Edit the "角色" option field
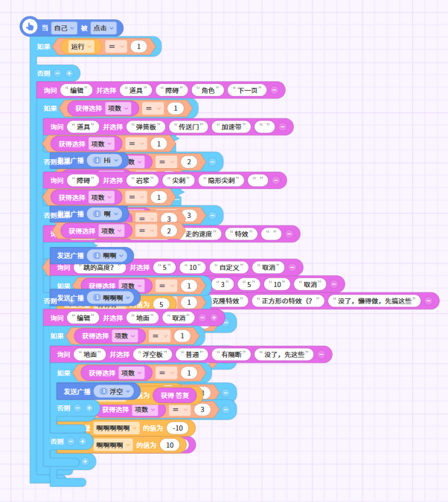 208,90
